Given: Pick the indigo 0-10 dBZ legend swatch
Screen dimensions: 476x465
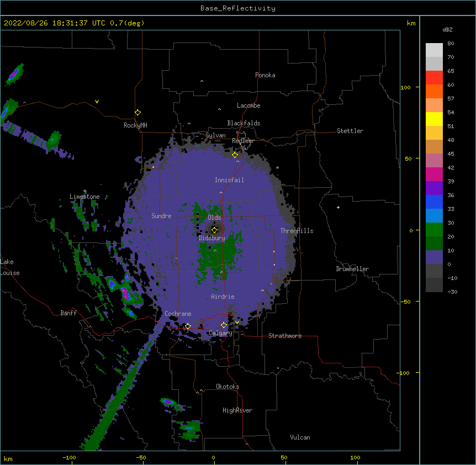Looking at the screenshot, I should (434, 257).
